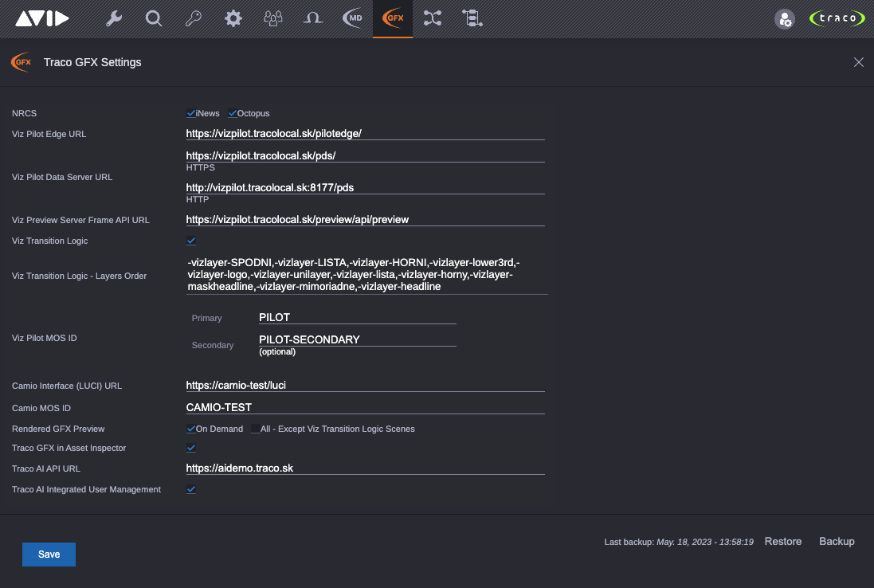Click the NRCS label
The image size is (874, 588).
25,113
